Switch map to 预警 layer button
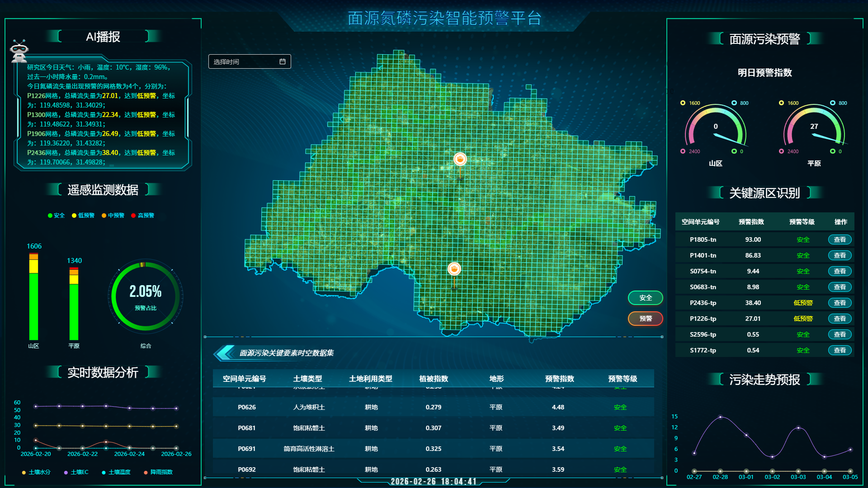The height and width of the screenshot is (488, 868). [645, 319]
